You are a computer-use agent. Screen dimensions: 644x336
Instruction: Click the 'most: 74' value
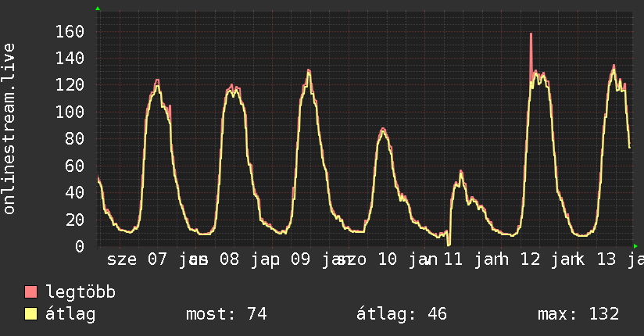coord(227,314)
